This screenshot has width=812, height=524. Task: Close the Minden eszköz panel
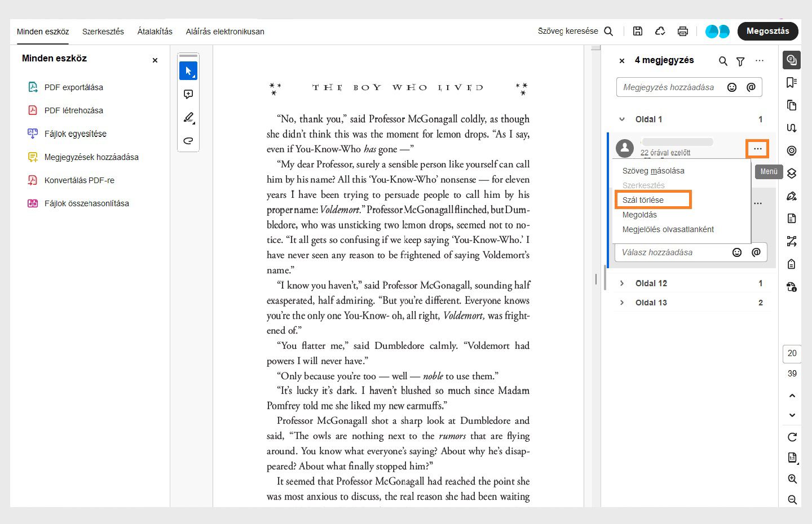coord(155,60)
